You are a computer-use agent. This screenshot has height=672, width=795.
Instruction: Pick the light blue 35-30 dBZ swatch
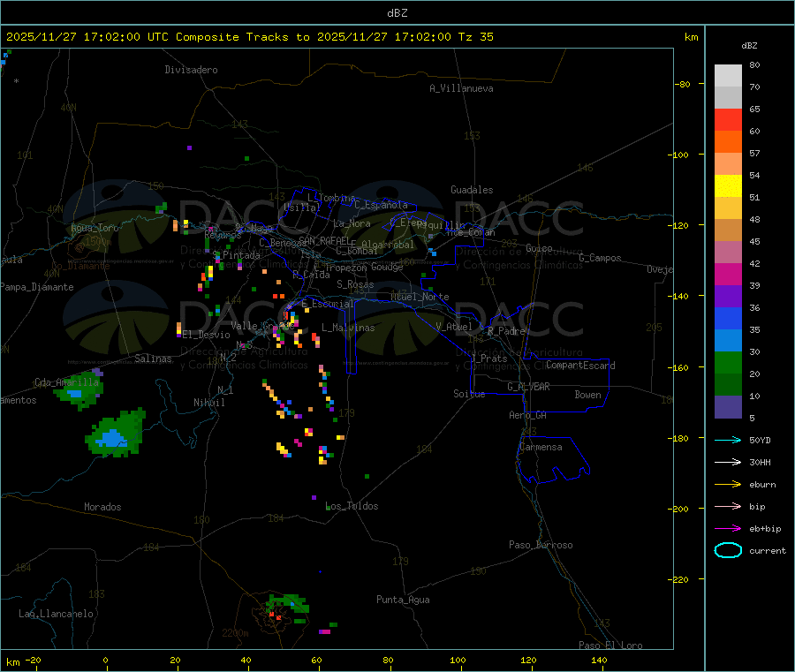728,341
